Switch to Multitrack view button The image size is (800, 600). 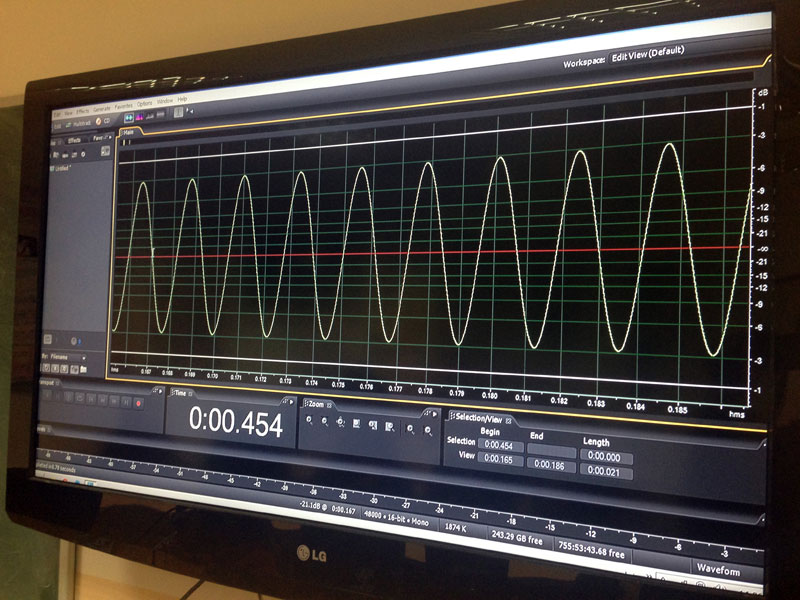pos(78,123)
